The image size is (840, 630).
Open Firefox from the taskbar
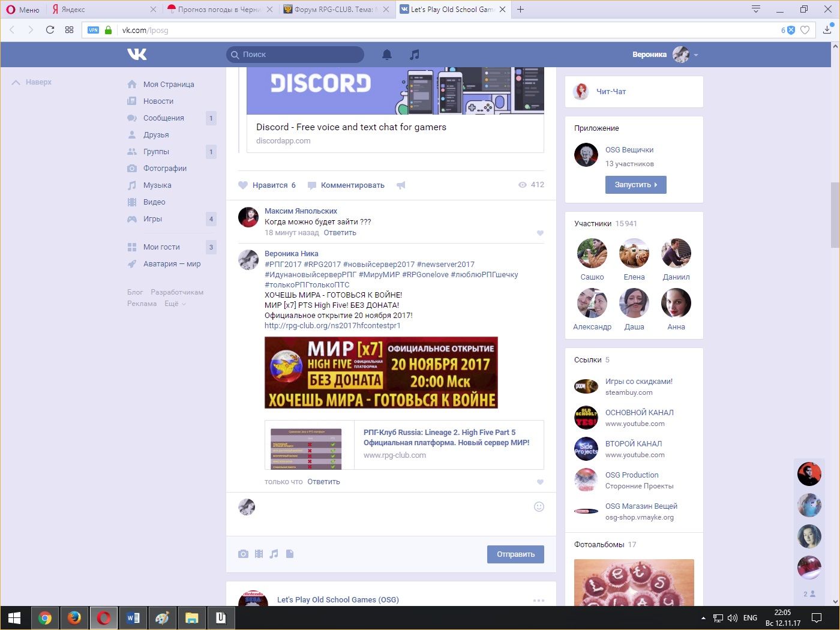[74, 618]
